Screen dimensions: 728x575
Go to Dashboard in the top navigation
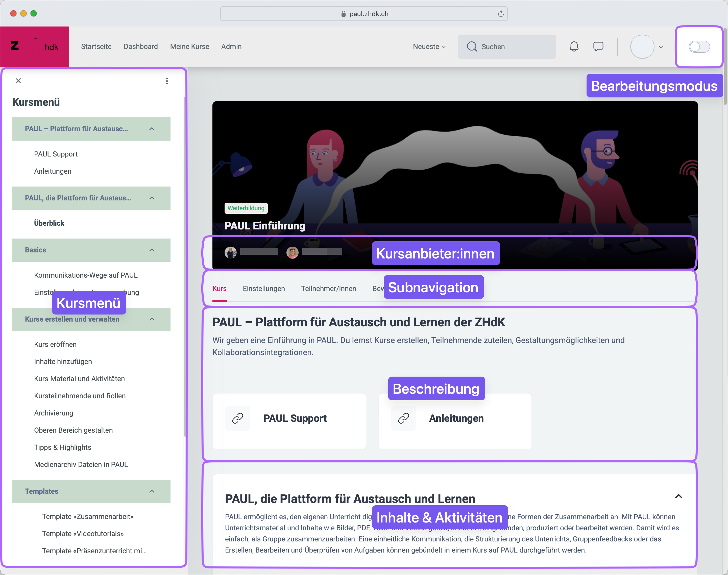(x=140, y=46)
